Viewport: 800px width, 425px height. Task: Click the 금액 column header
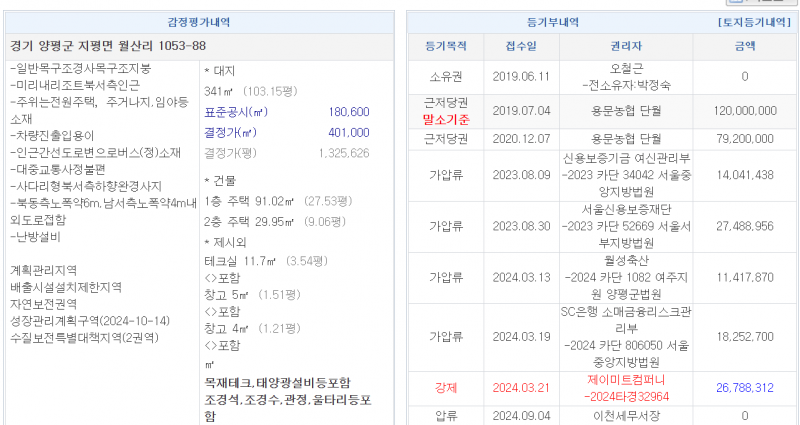coord(745,46)
